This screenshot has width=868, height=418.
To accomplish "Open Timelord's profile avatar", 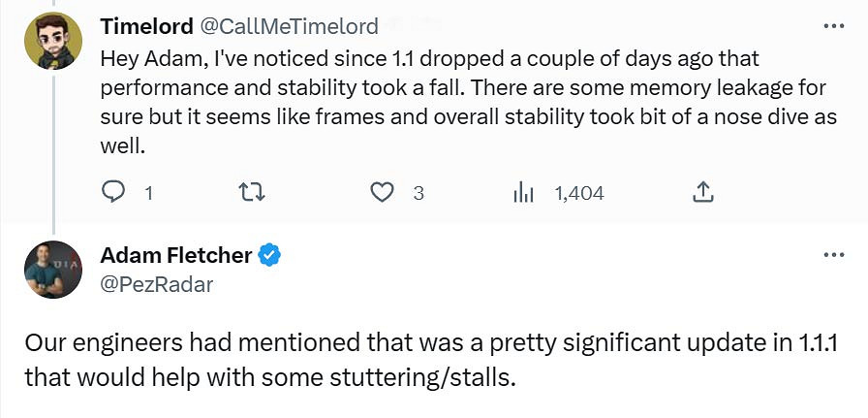I will pos(51,41).
